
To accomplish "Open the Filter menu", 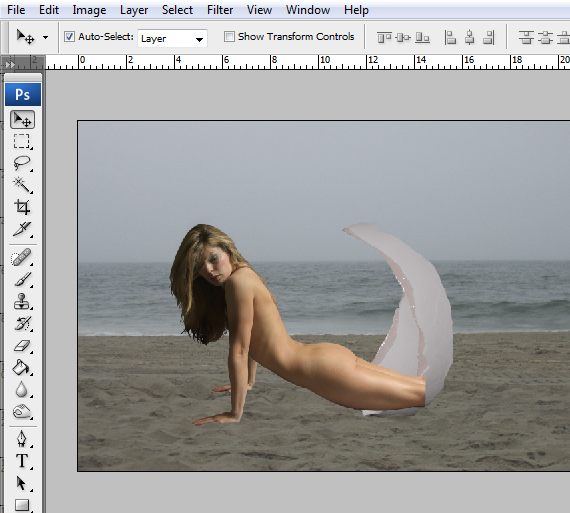I will pos(220,10).
